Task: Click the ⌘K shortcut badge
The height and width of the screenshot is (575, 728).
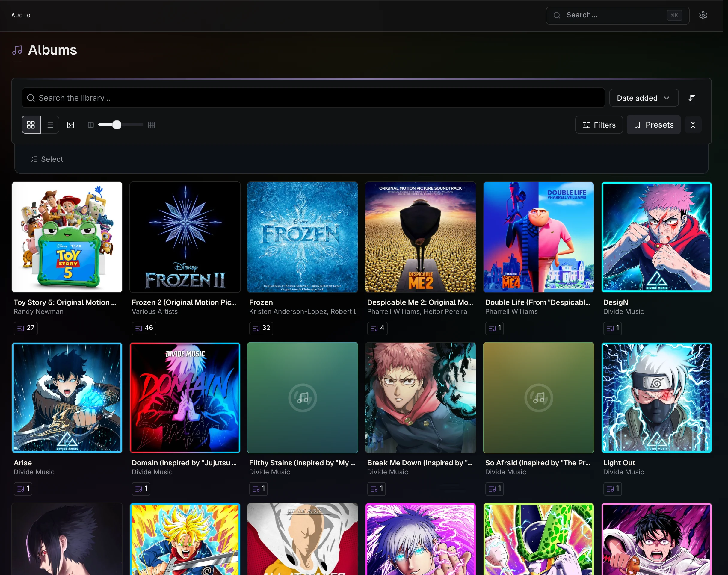Action: click(674, 15)
